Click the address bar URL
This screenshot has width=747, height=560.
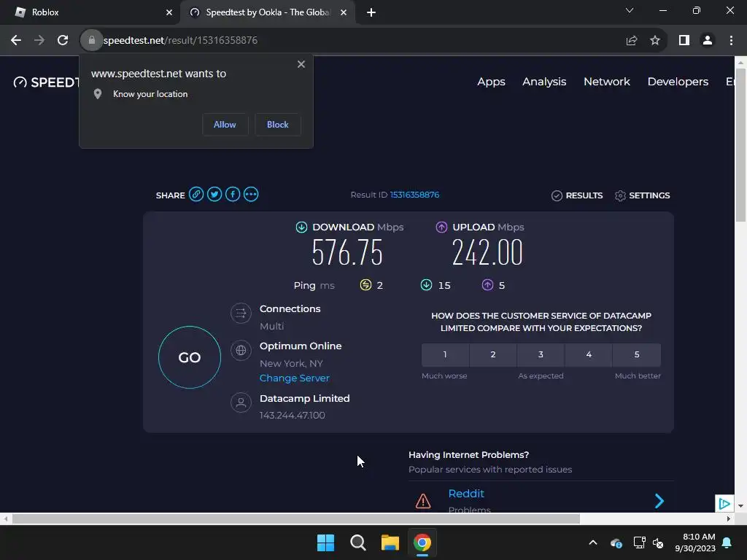pos(181,41)
